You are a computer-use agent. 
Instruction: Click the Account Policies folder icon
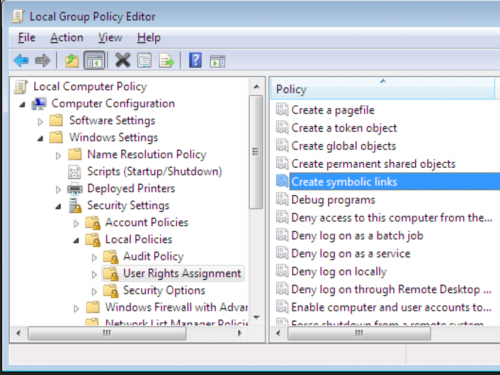point(93,223)
